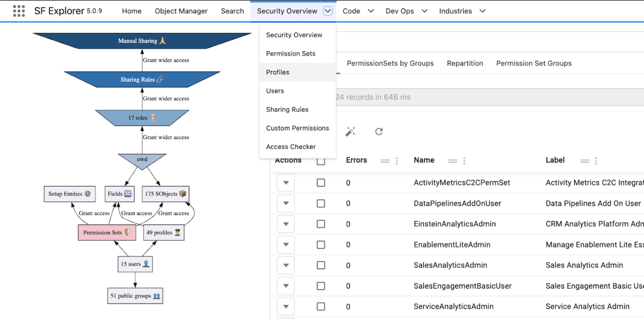This screenshot has height=320, width=644.
Task: Check the SalesEngagementBasicUser row checkbox
Action: (321, 286)
